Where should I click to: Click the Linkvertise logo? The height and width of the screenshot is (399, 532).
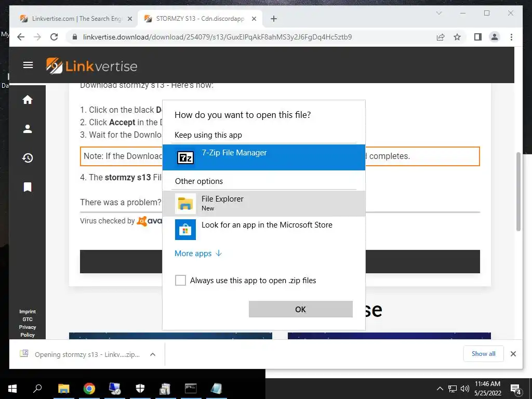point(91,66)
